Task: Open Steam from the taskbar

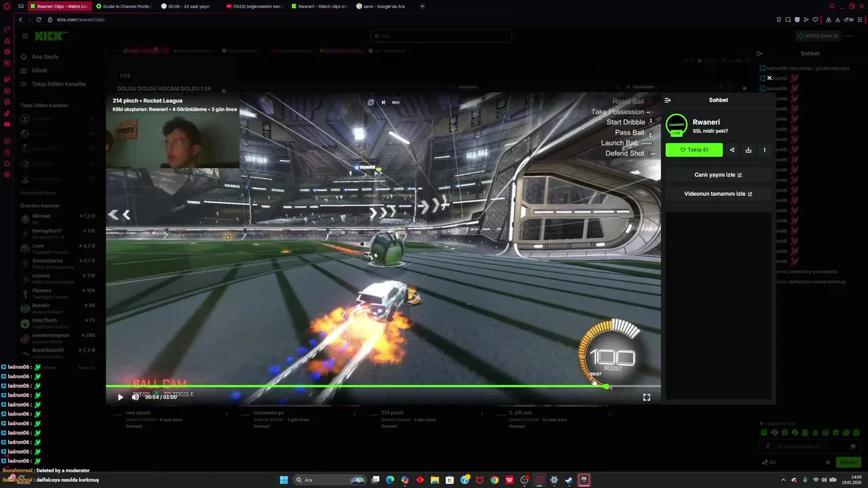Action: (x=569, y=480)
